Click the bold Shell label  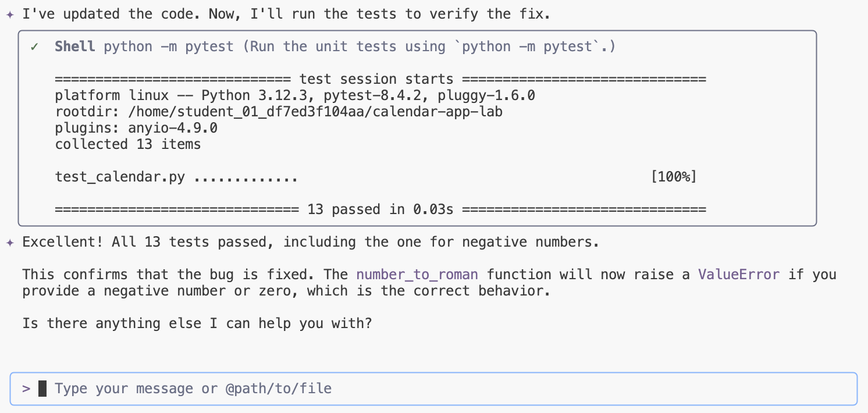[75, 47]
